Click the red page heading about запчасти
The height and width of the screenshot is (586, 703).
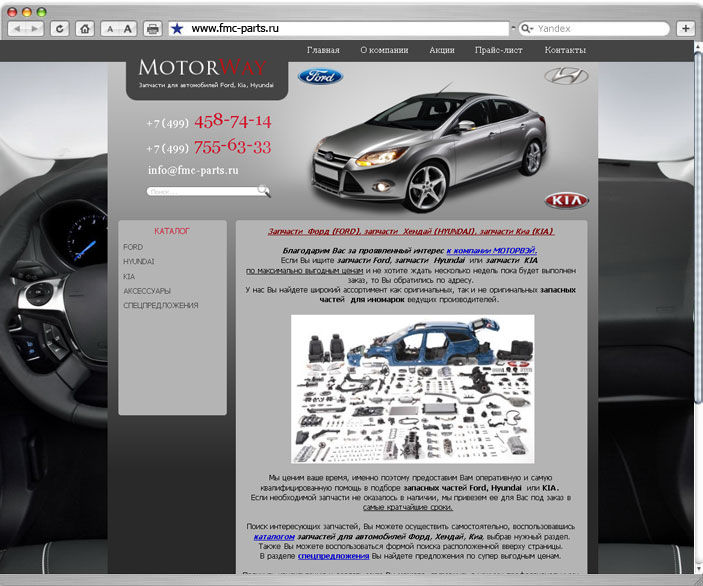point(411,231)
